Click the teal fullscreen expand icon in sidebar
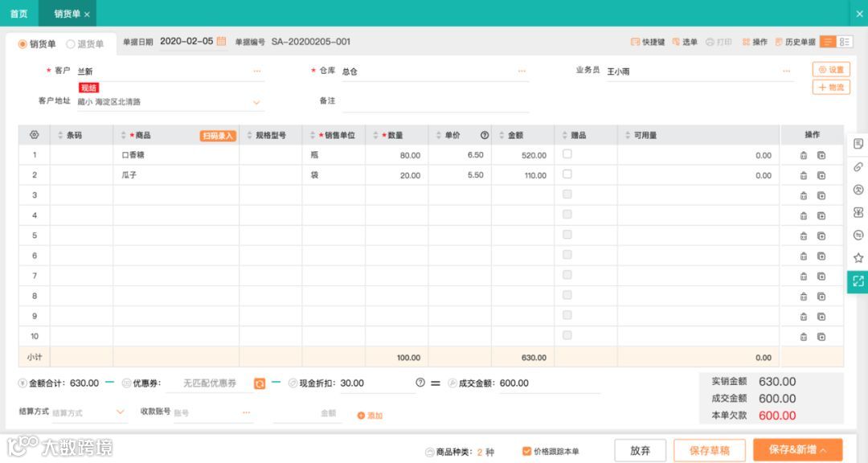 coord(858,281)
